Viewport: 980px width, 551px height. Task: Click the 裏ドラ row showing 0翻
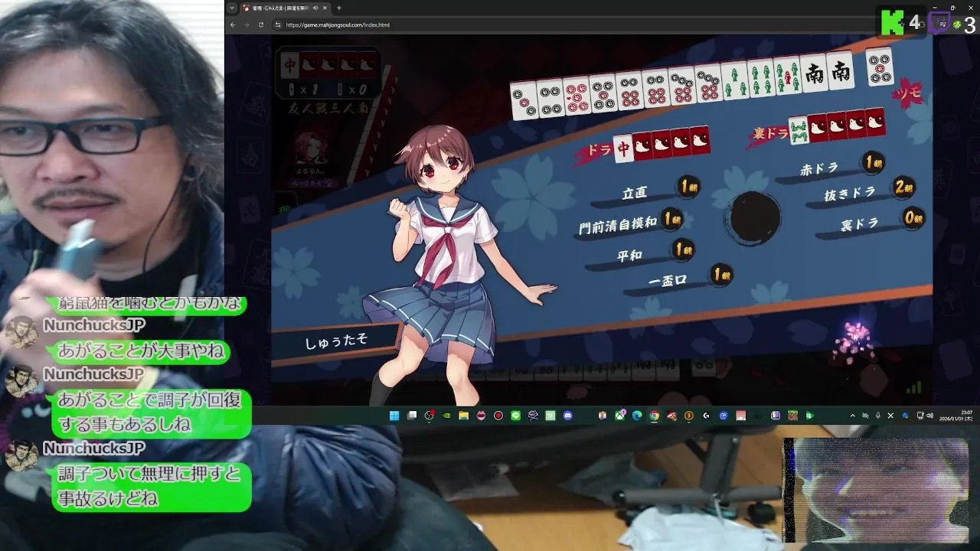click(x=872, y=222)
